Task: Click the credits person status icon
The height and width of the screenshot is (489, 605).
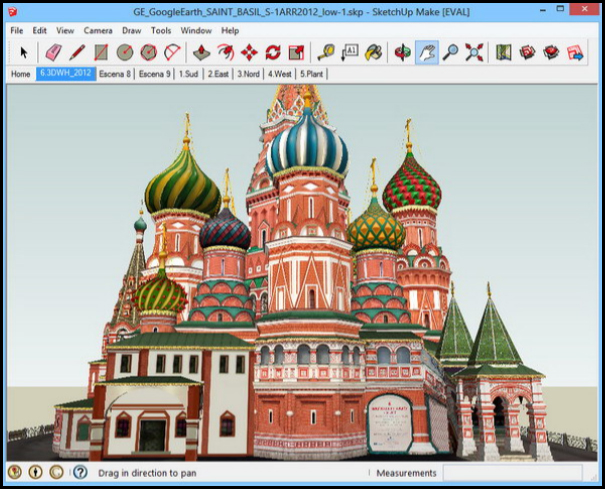Action: (35, 472)
